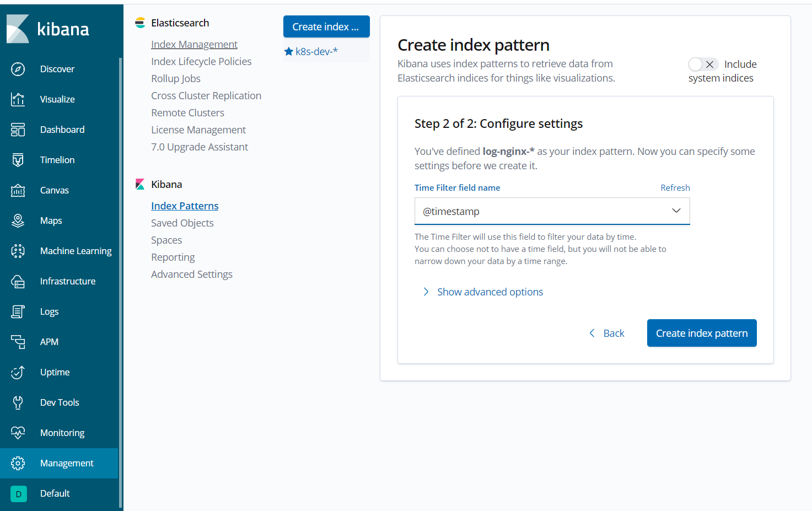This screenshot has width=812, height=511.
Task: Open 7.0 Upgrade Assistant link
Action: point(200,147)
